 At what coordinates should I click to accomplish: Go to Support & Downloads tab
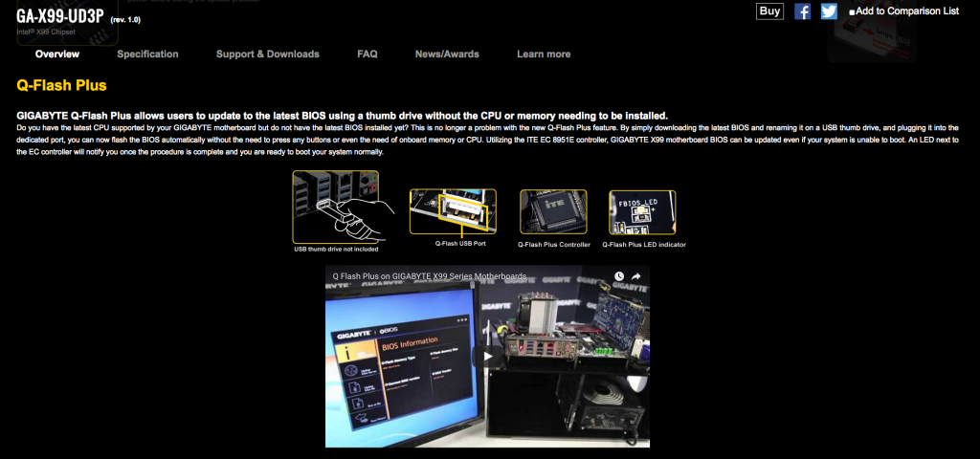click(x=267, y=55)
